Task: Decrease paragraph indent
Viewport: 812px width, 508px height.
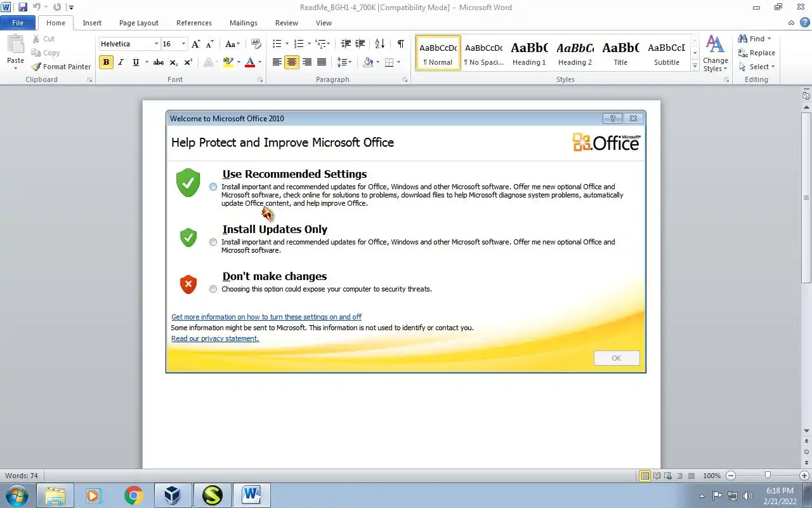Action: pyautogui.click(x=346, y=44)
